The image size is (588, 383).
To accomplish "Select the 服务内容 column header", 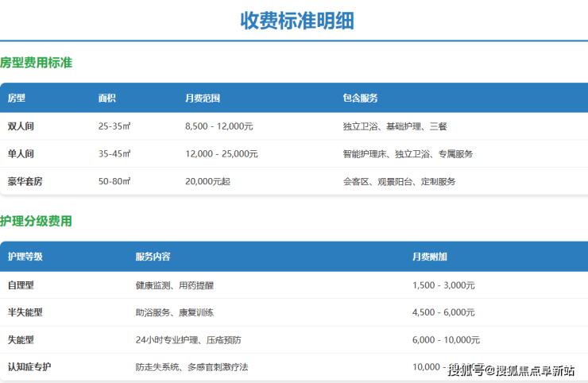I will (153, 257).
